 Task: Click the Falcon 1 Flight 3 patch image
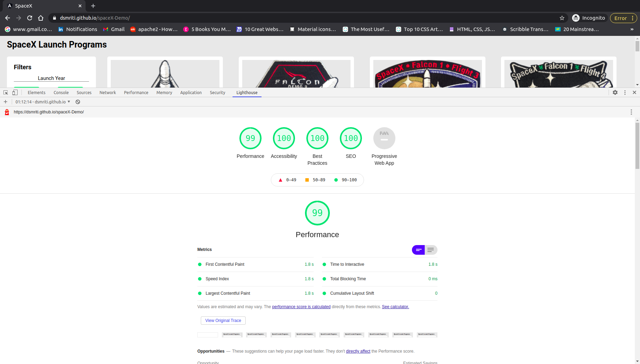[427, 74]
